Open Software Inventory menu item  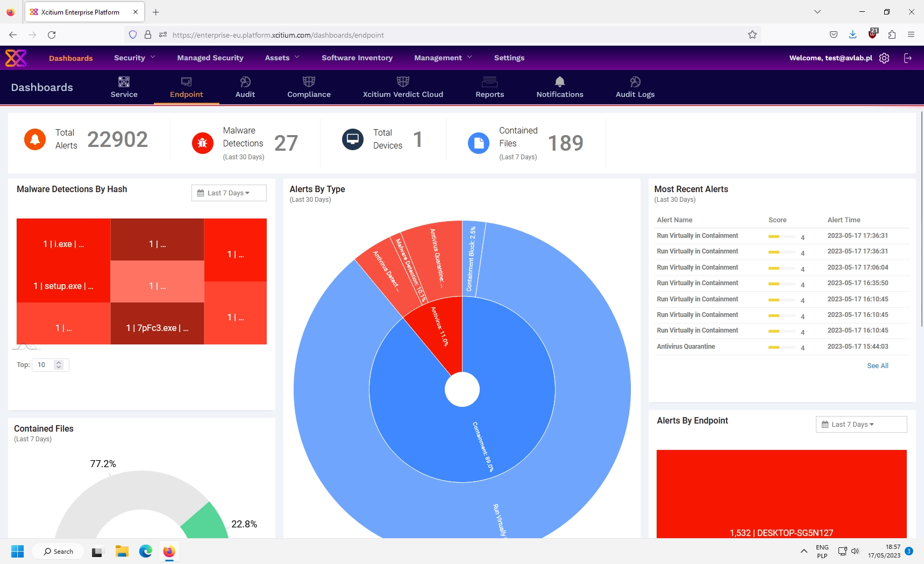(x=357, y=58)
